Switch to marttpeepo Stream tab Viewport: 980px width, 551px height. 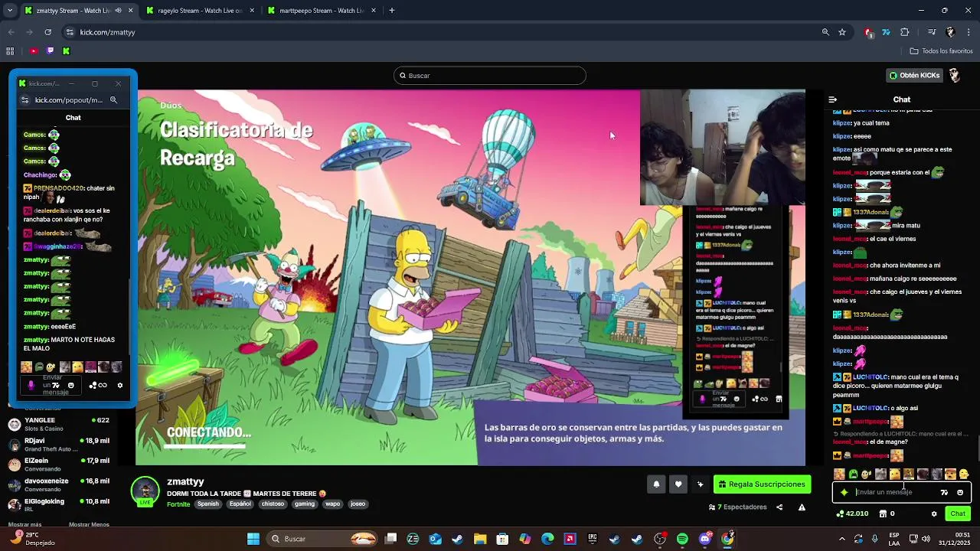pyautogui.click(x=322, y=11)
